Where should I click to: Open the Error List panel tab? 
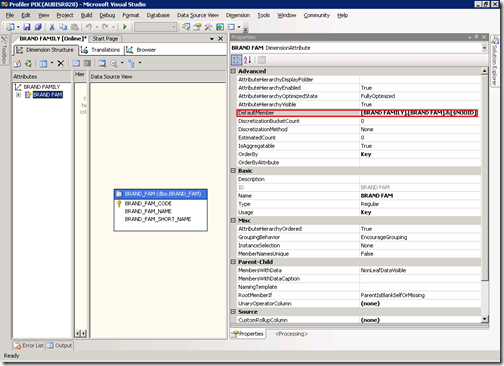point(29,346)
